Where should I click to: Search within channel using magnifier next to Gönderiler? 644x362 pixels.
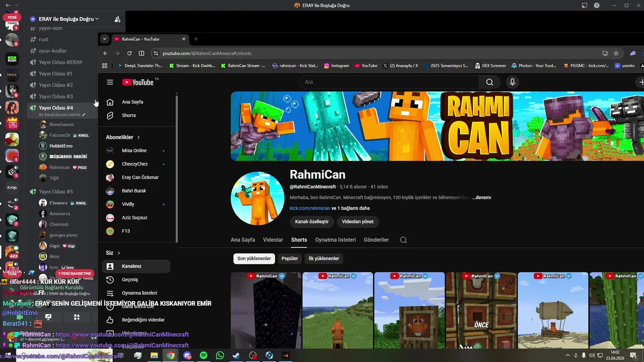click(403, 240)
